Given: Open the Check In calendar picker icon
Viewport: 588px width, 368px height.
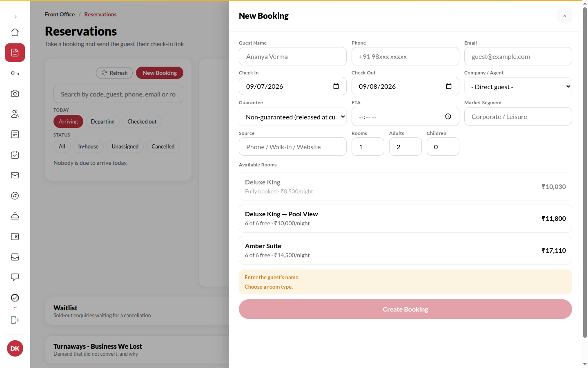Looking at the screenshot, I should [x=336, y=86].
